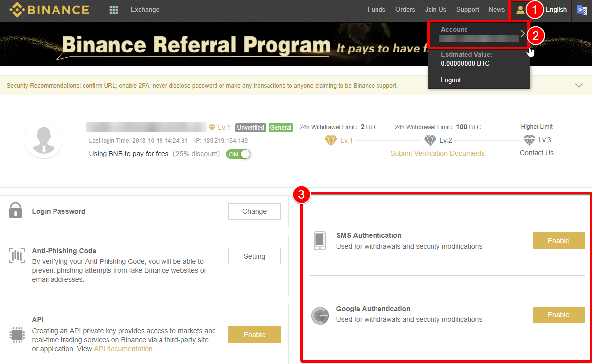Collapse the security recommendations banner
Image resolution: width=592 pixels, height=364 pixels.
click(579, 86)
